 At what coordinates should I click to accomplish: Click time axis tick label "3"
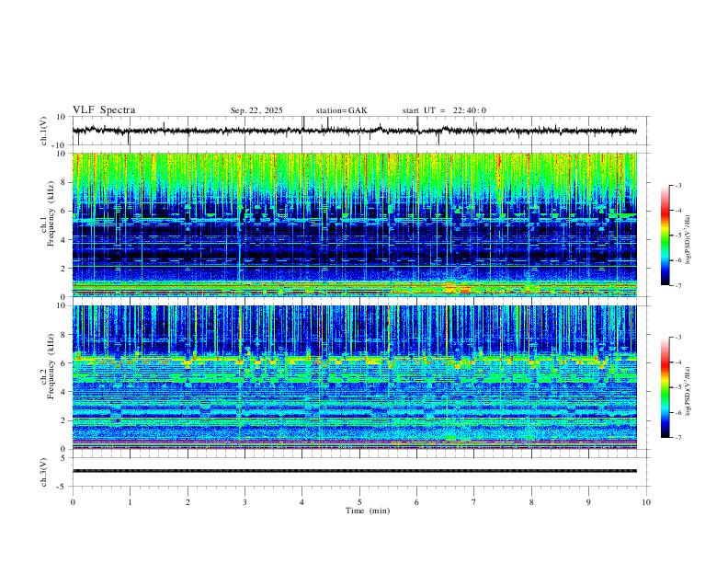tap(245, 502)
